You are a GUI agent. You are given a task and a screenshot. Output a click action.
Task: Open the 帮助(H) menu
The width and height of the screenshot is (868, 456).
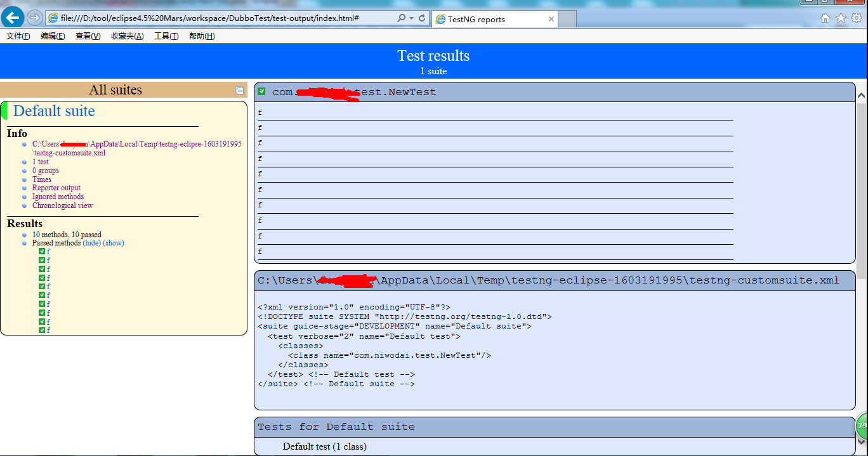tap(202, 36)
